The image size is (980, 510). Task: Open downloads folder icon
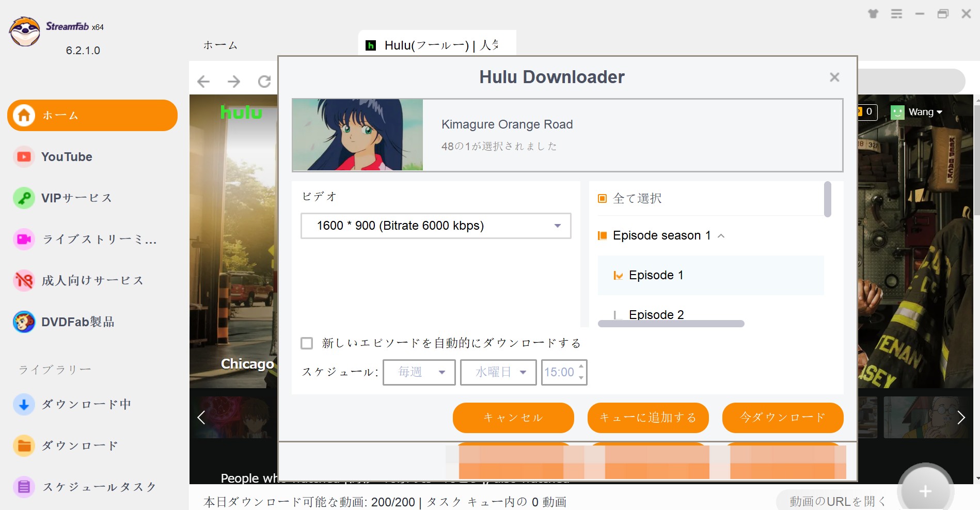(x=24, y=445)
